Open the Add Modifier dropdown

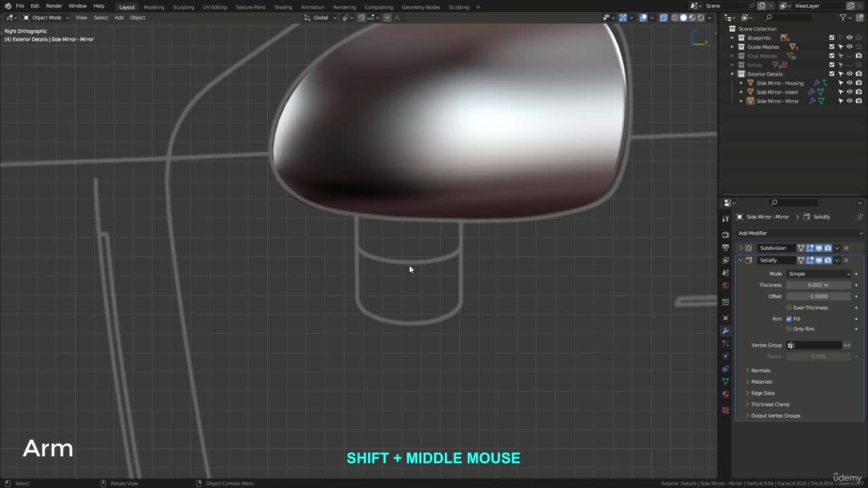tap(800, 233)
